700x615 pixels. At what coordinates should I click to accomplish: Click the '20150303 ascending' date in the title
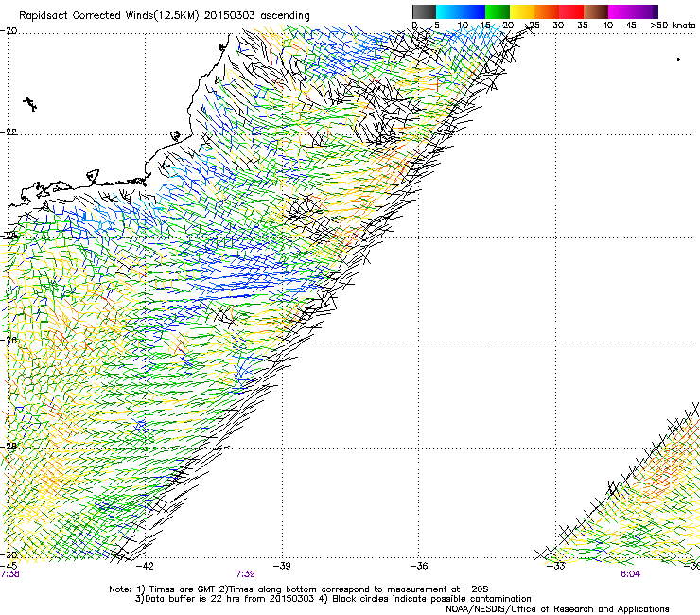point(256,16)
